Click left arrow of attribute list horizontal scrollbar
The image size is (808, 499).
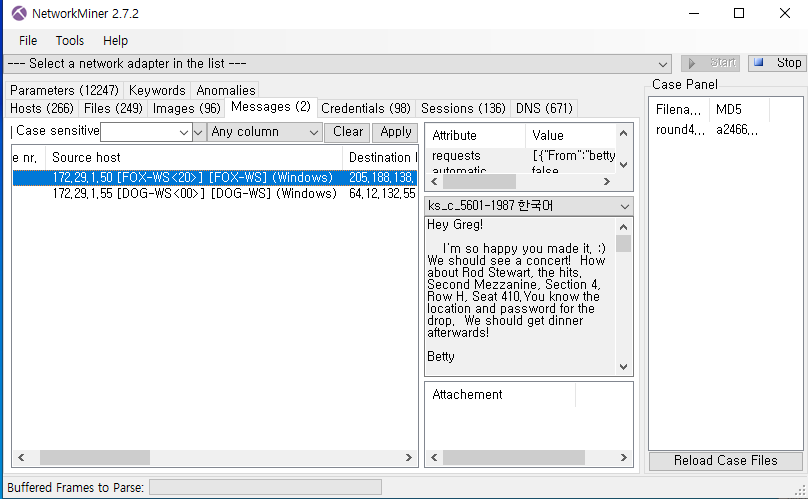(x=434, y=181)
